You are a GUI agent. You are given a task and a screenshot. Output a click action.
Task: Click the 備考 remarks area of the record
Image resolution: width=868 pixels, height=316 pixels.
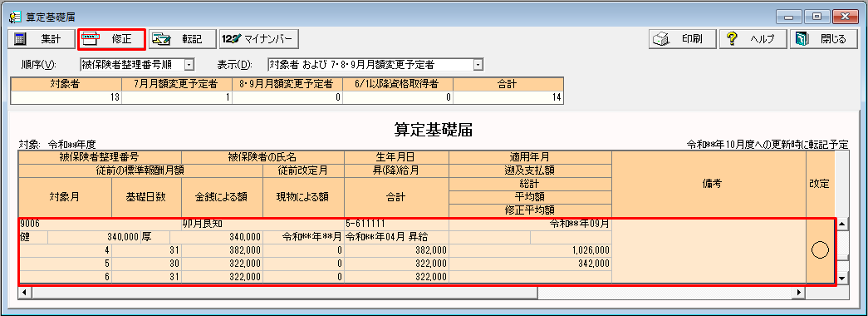click(x=709, y=250)
